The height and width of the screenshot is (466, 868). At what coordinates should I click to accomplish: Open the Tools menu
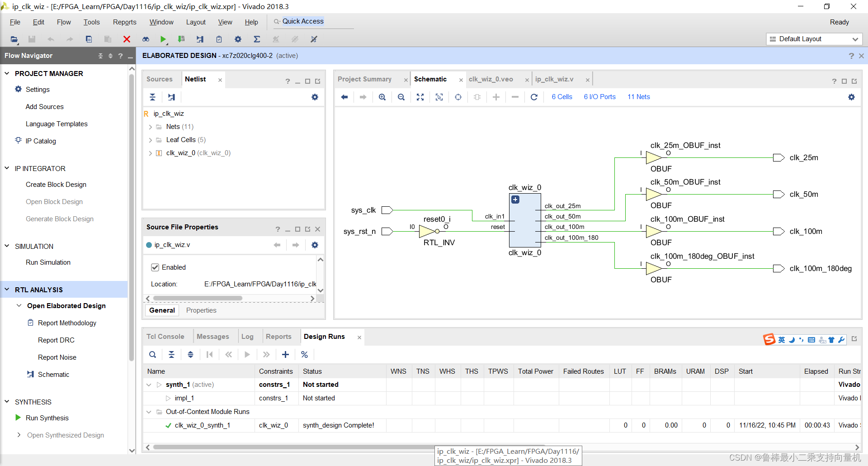point(91,22)
